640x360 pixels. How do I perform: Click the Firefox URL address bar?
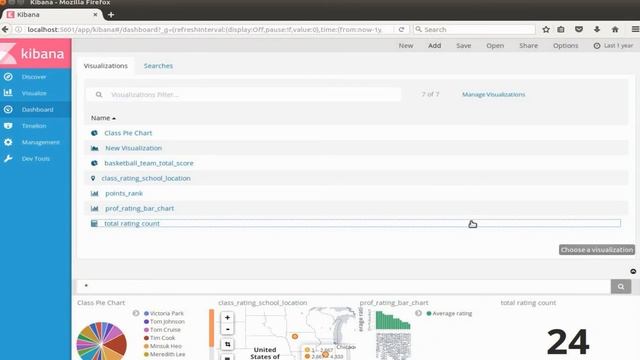coord(204,29)
